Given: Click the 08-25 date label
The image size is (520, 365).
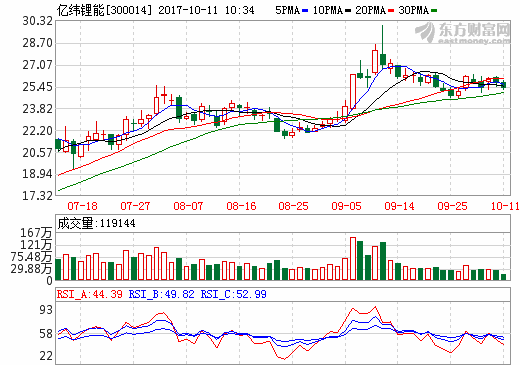Looking at the screenshot, I should click(293, 206).
